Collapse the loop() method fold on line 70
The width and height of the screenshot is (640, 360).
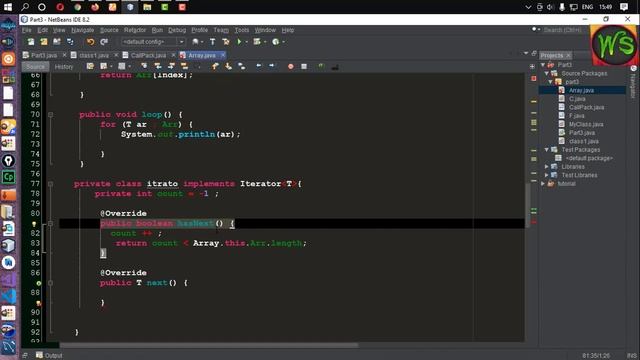(x=51, y=115)
